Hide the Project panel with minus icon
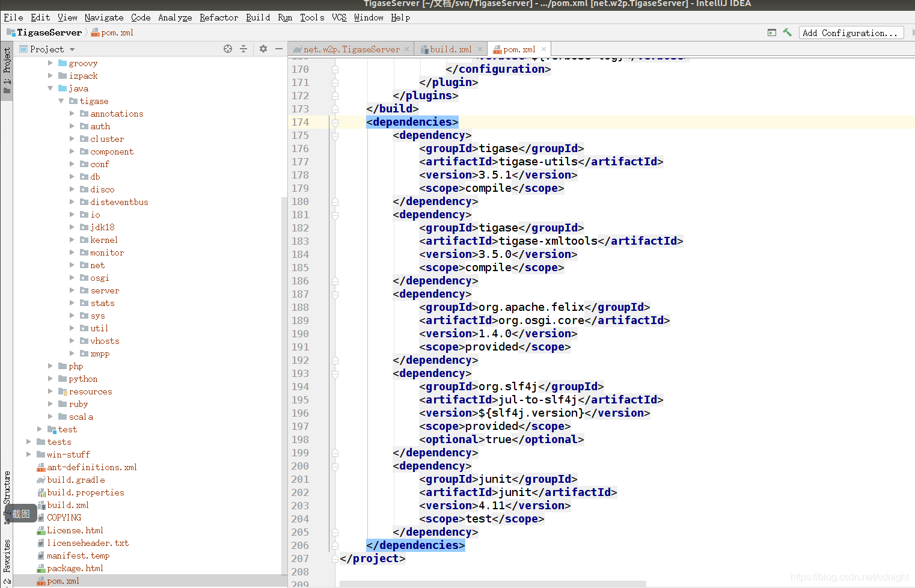The height and width of the screenshot is (588, 915). (279, 49)
